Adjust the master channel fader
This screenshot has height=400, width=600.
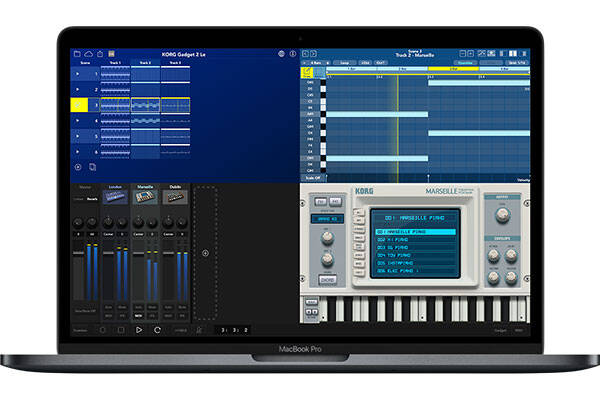78,253
